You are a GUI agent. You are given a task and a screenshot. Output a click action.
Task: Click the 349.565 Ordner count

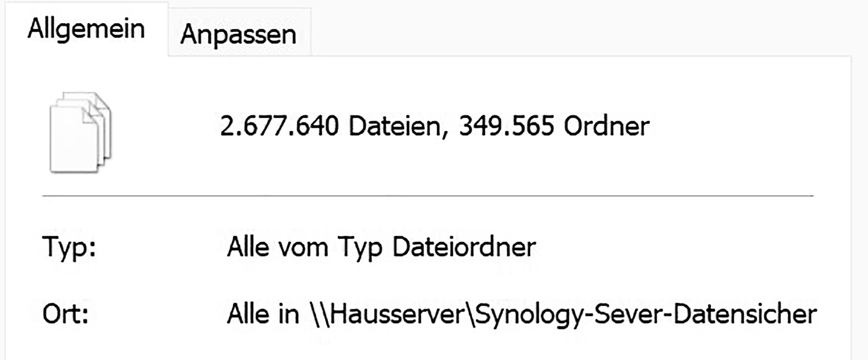(x=554, y=128)
